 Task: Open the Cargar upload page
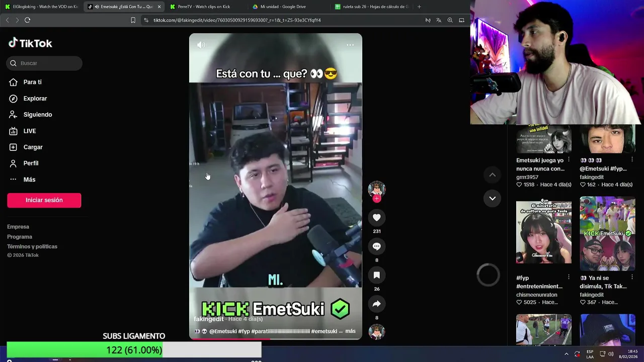[33, 147]
